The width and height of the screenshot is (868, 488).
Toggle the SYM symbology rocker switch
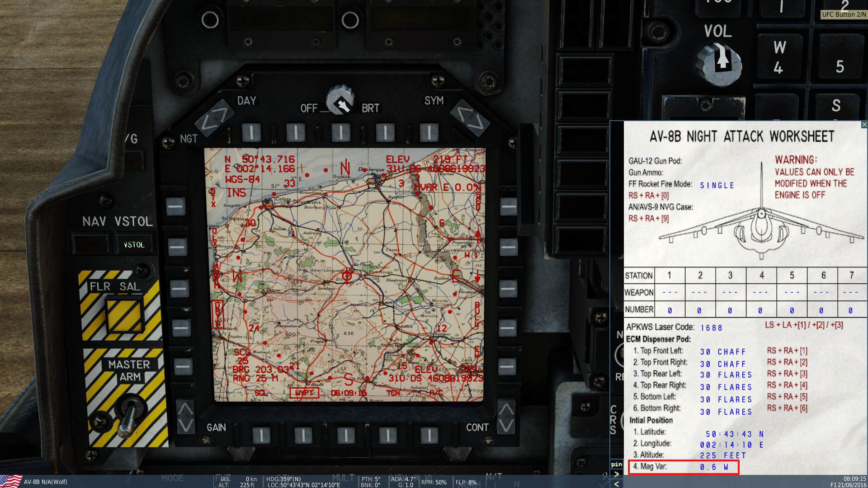coord(471,118)
